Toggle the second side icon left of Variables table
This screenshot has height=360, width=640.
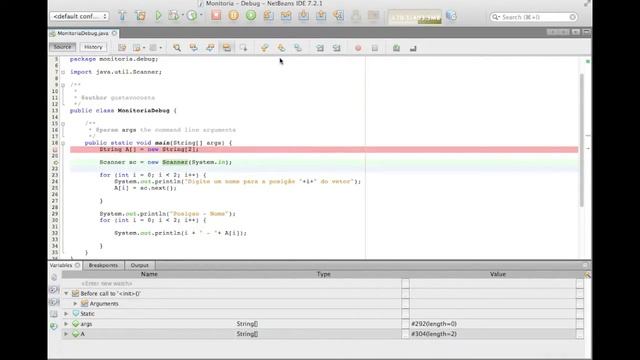click(x=54, y=290)
